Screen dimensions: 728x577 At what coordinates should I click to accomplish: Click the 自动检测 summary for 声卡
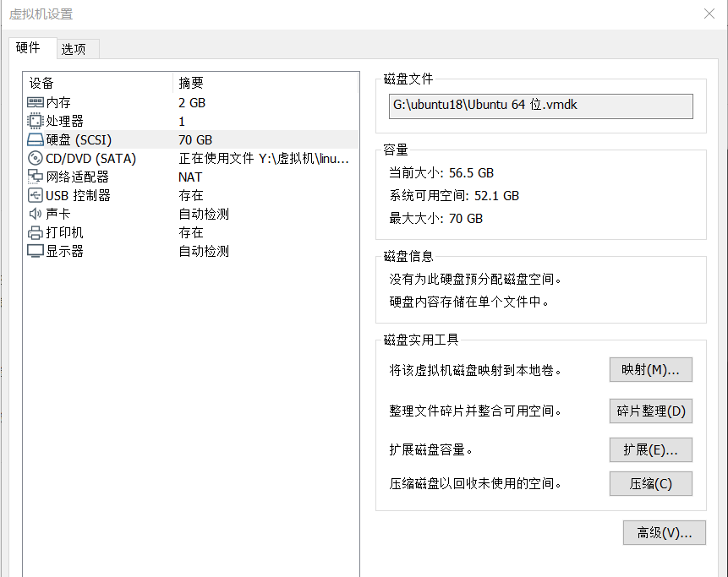(x=204, y=214)
